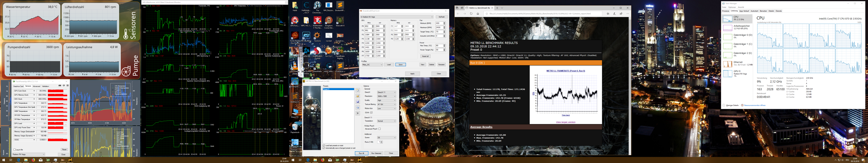Image resolution: width=868 pixels, height=163 pixels.
Task: Click the Metro benchmark new preset icon
Action: point(358,90)
